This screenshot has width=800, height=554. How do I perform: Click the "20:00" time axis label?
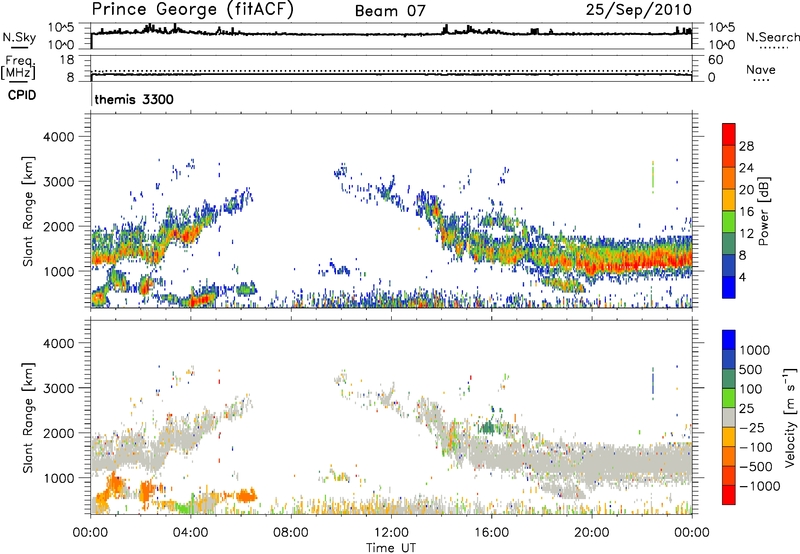point(591,533)
